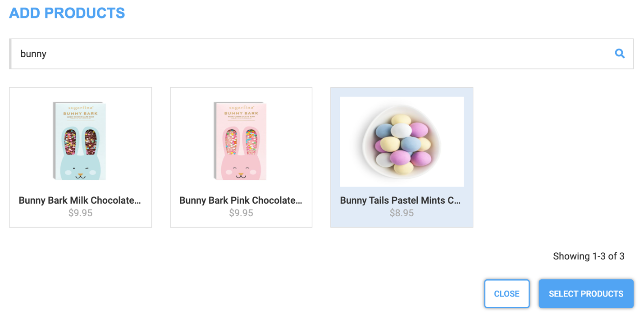This screenshot has height=319, width=644.
Task: Click the word bunny in search box
Action: [33, 54]
